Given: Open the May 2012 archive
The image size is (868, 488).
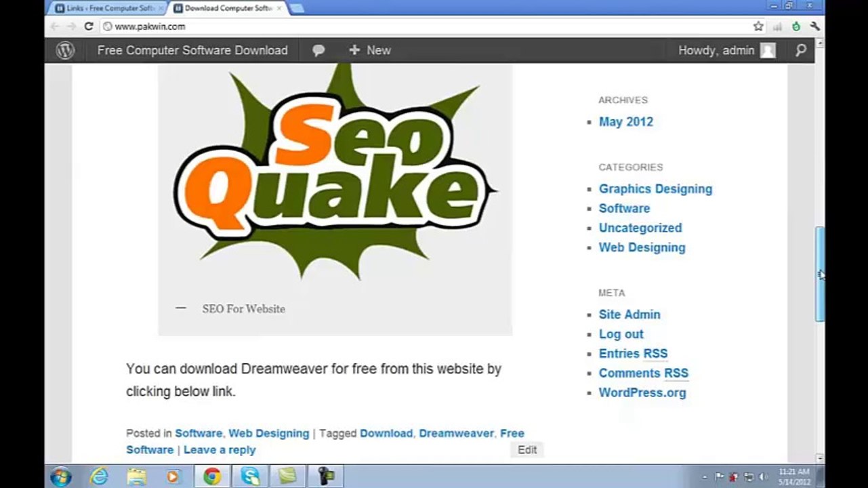Looking at the screenshot, I should [x=625, y=122].
